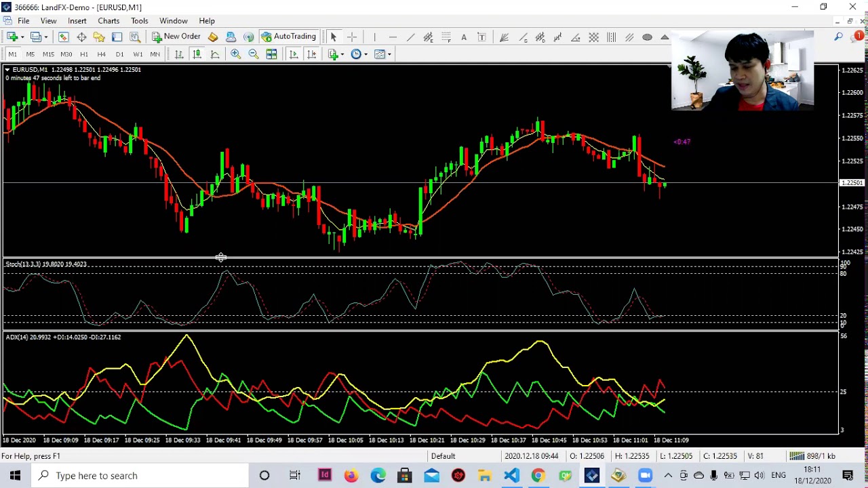Open the Charts menu
Image resolution: width=868 pixels, height=488 pixels.
(108, 21)
